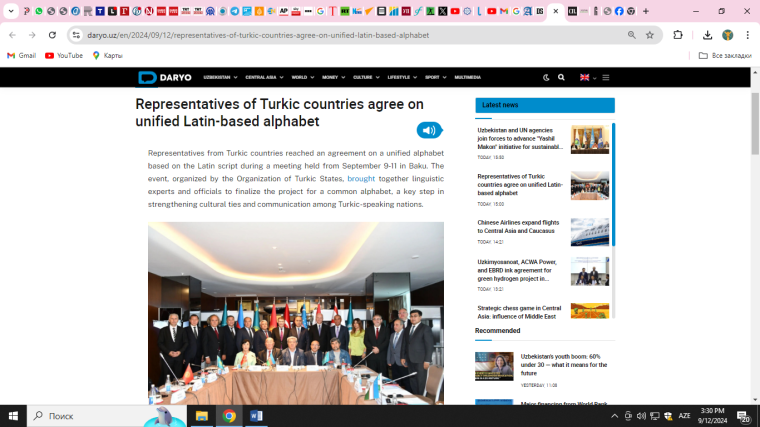Screen dimensions: 760x427
Task: Open the Extensions puzzle icon
Action: pos(678,35)
